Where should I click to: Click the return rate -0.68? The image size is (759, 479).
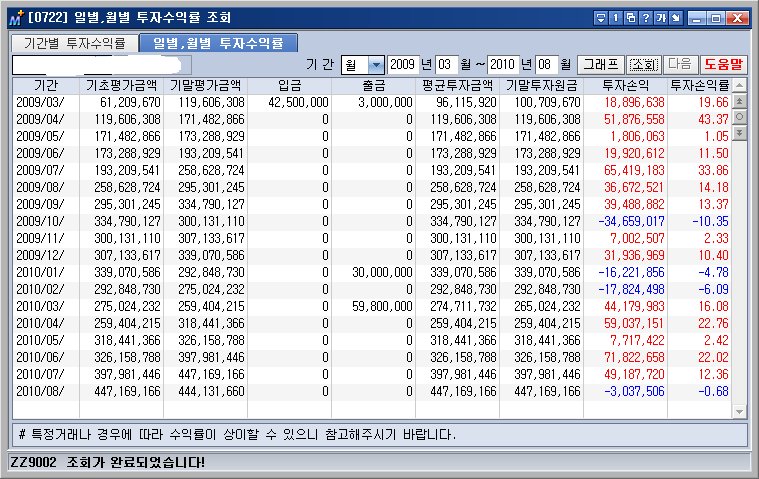click(x=713, y=391)
